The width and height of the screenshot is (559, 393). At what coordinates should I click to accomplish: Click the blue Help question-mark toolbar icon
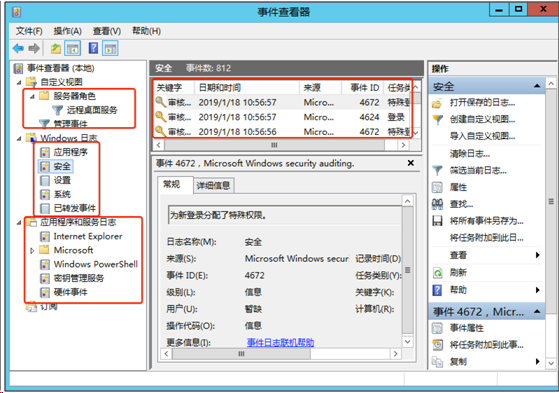(93, 48)
